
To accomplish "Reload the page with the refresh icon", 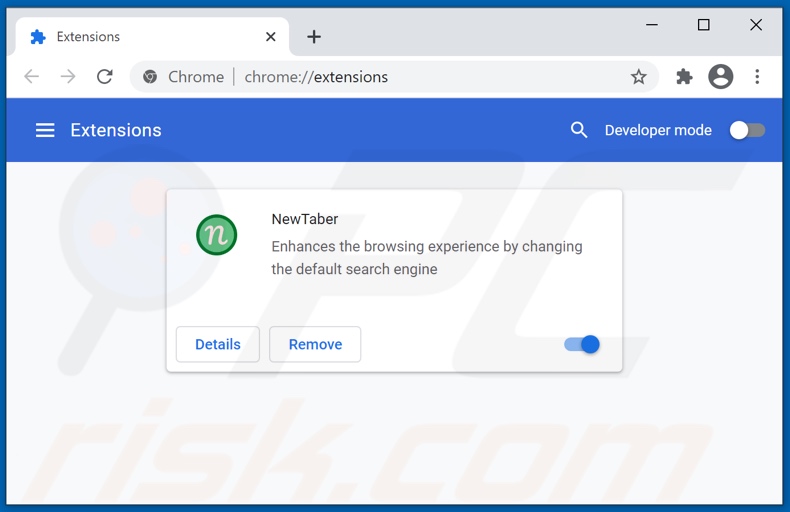I will [105, 77].
